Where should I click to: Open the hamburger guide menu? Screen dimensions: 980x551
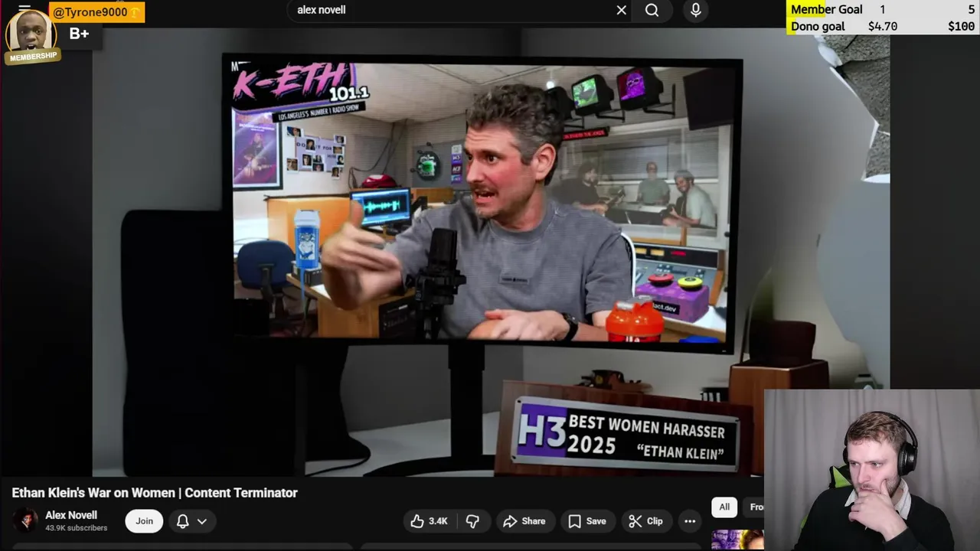tap(24, 8)
